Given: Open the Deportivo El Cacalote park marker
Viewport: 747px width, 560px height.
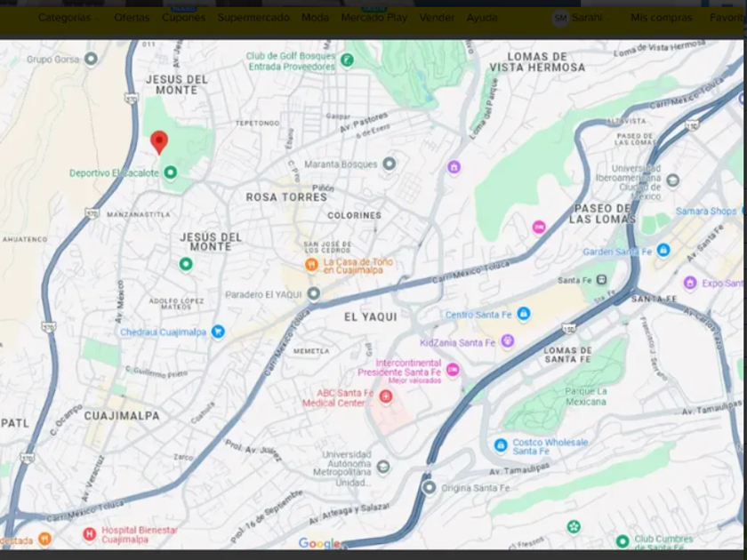Looking at the screenshot, I should 171,172.
